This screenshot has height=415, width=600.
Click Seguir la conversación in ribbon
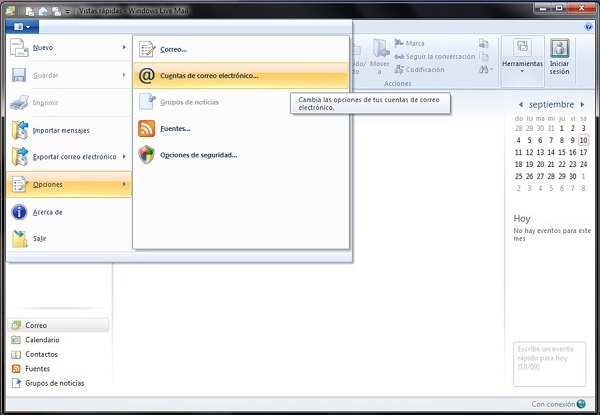435,57
